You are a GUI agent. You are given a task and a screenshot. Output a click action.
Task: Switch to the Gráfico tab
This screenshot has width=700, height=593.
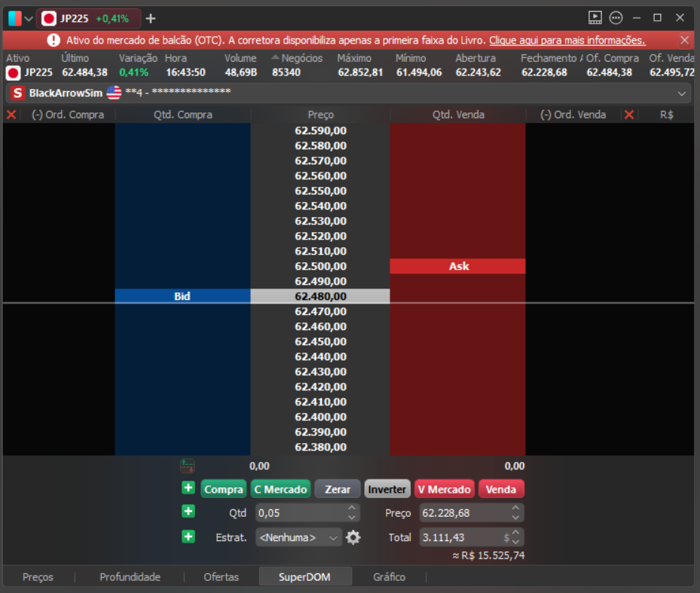pyautogui.click(x=390, y=577)
